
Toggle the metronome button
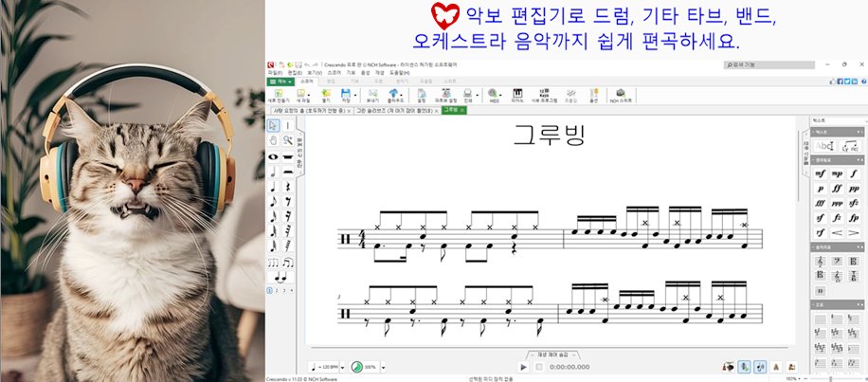pyautogui.click(x=776, y=367)
